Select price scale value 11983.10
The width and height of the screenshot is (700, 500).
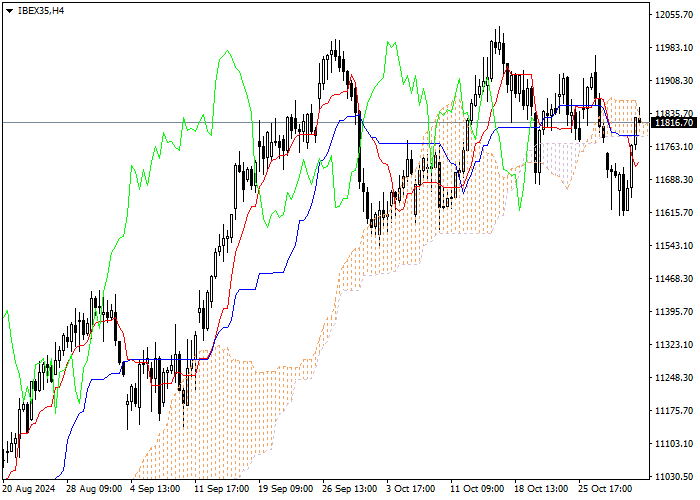[x=674, y=48]
